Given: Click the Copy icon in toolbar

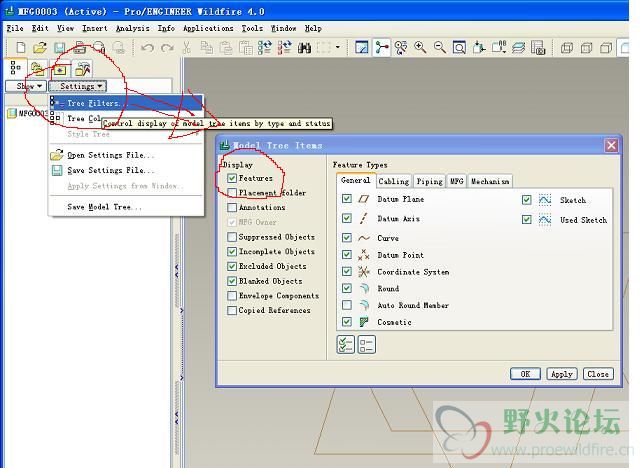Looking at the screenshot, I should coord(206,48).
